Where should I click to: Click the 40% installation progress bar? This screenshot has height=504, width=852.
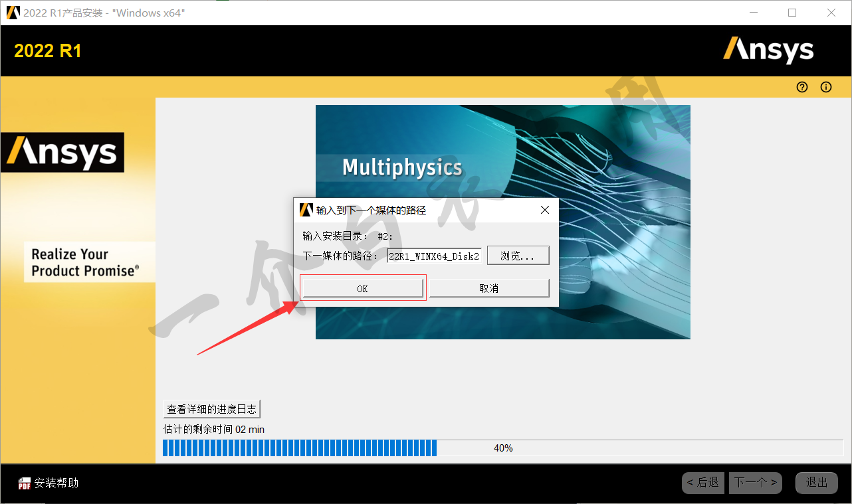coord(502,448)
